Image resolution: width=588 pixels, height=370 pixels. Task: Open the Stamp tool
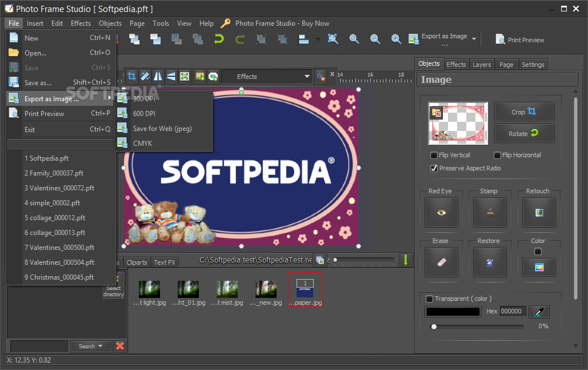pos(490,213)
